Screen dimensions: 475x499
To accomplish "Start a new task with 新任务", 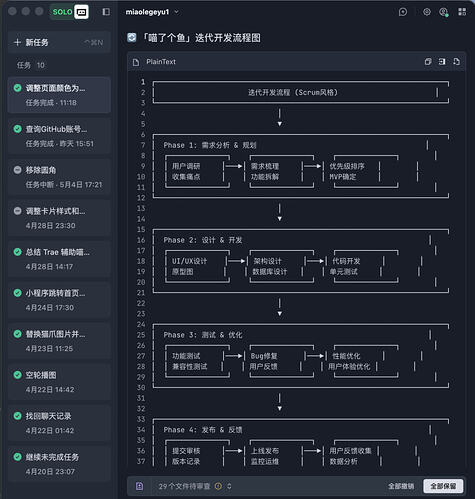I will click(x=59, y=42).
